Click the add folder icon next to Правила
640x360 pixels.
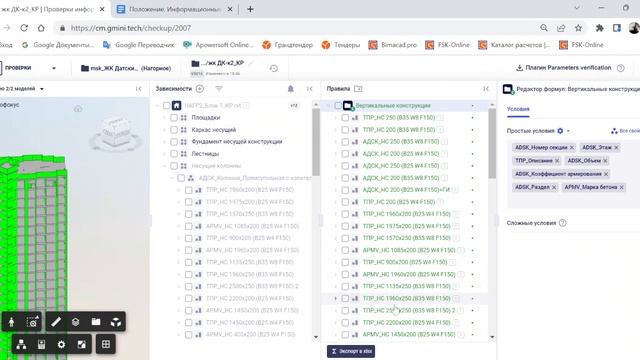358,89
